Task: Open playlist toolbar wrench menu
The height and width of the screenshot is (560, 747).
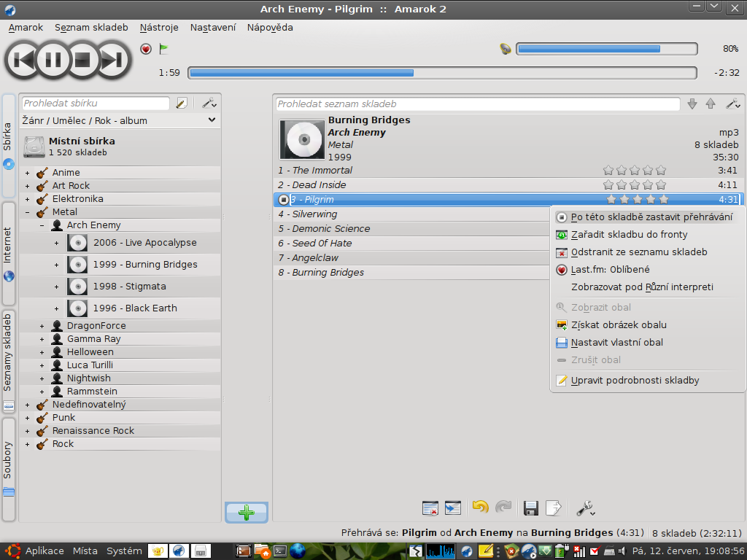Action: point(586,508)
